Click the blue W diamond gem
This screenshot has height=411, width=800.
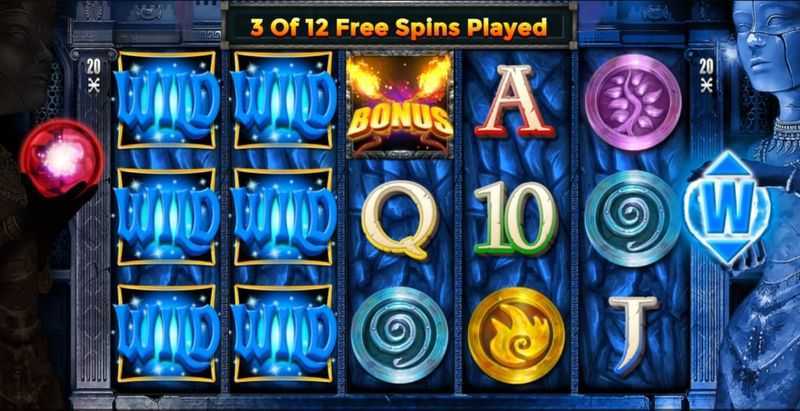(x=727, y=208)
